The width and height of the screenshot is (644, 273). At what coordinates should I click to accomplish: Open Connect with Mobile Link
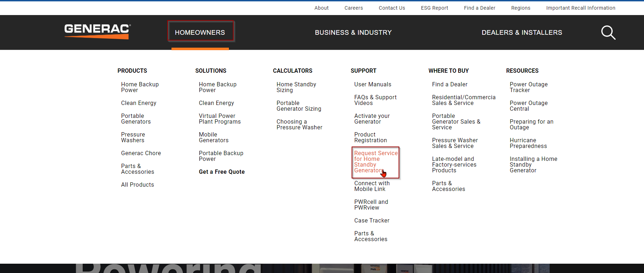point(372,186)
